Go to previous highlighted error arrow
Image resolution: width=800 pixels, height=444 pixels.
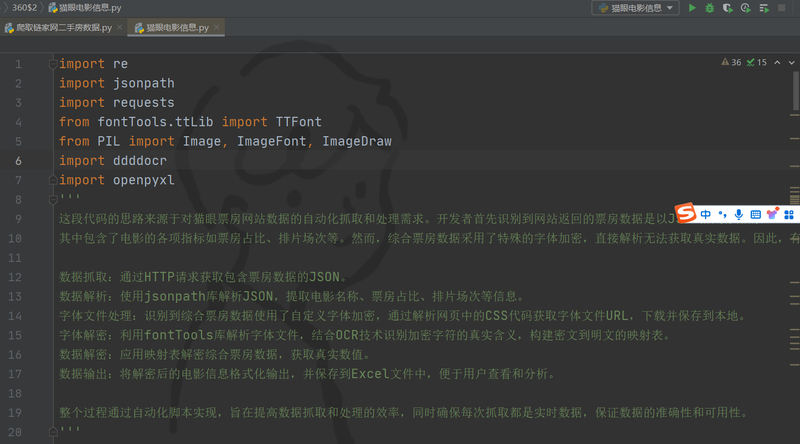[x=777, y=62]
